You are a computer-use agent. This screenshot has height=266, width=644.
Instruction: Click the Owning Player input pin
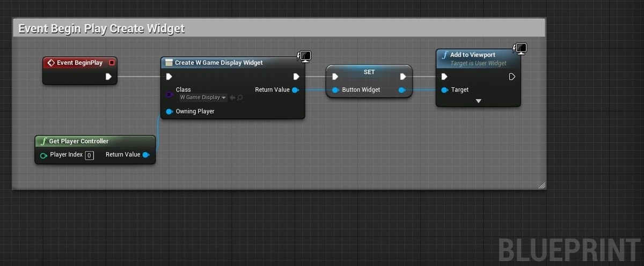(x=169, y=112)
